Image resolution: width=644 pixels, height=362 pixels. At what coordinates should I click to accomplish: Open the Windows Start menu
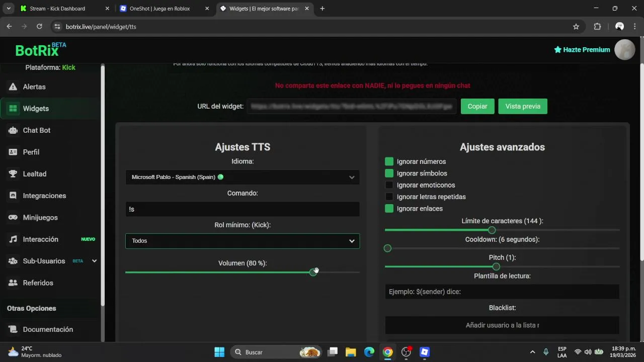click(x=219, y=352)
